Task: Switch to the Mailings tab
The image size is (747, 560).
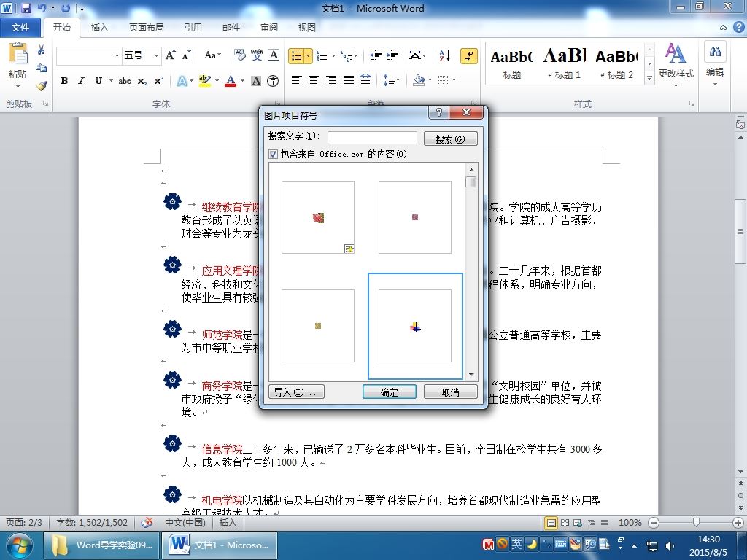Action: 231,27
